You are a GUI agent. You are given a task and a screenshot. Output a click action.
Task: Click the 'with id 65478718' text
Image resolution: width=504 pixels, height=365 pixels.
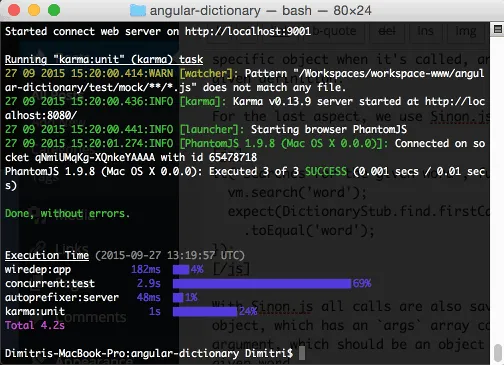point(209,157)
